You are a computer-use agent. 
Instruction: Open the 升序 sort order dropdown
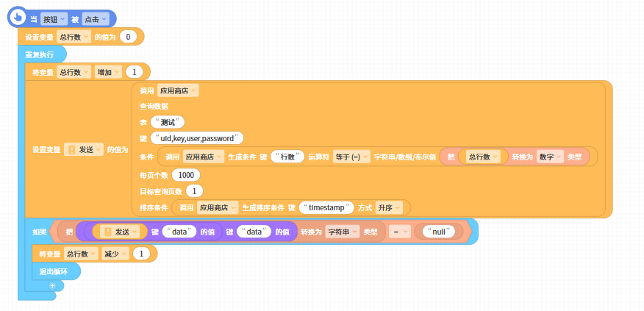coord(388,207)
